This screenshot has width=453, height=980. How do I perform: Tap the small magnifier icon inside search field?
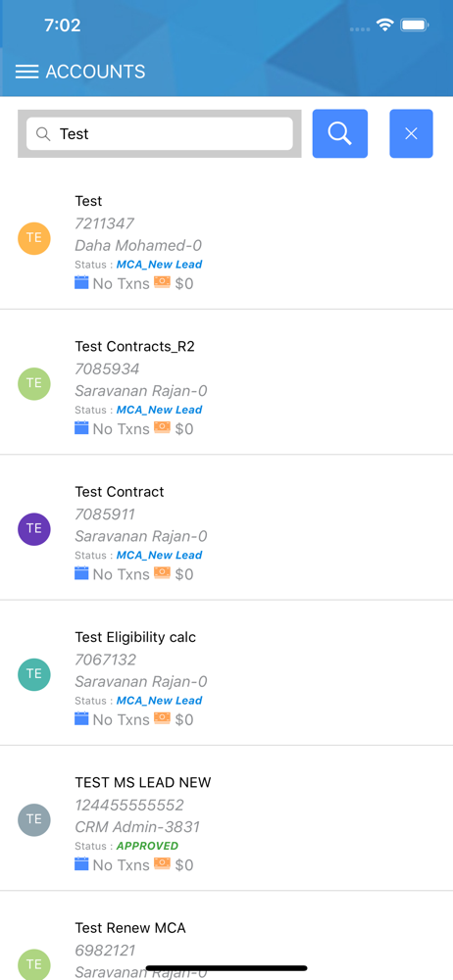[43, 133]
